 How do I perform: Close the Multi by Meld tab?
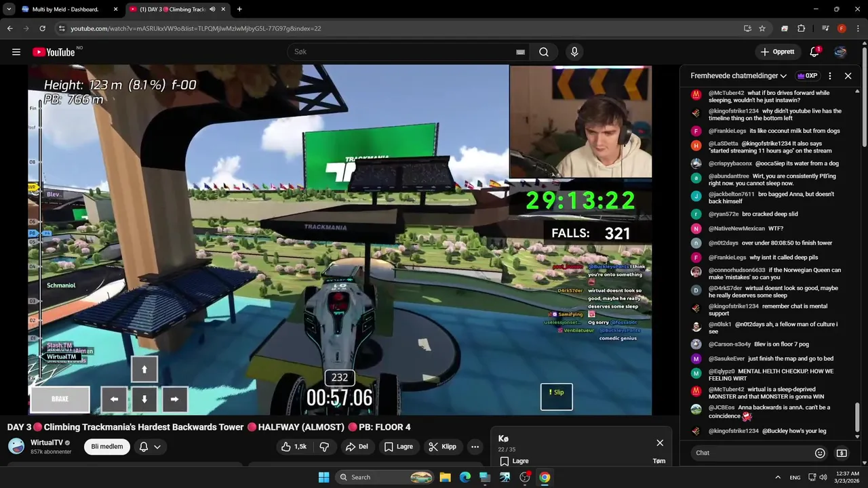click(x=115, y=9)
